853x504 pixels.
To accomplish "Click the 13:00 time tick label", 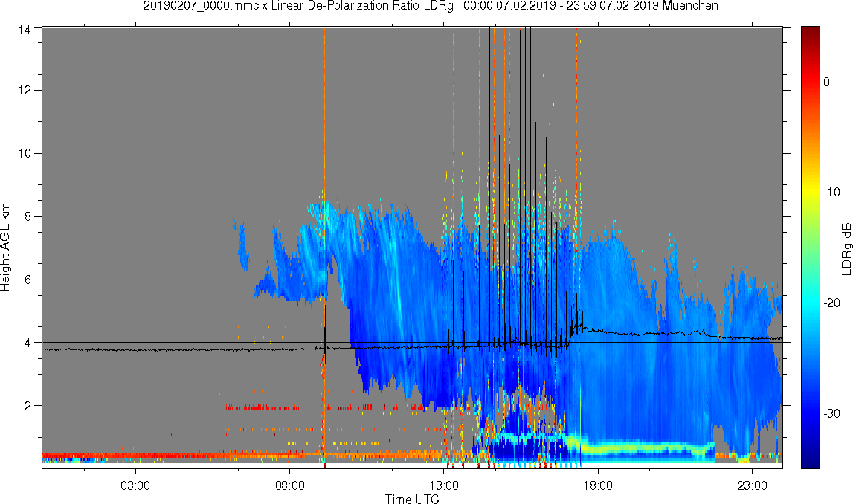I will (444, 485).
